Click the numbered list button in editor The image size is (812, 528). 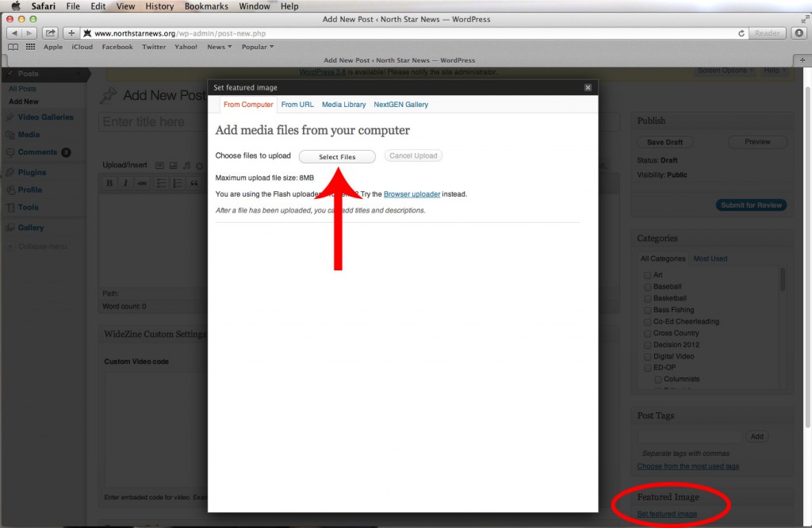click(177, 183)
